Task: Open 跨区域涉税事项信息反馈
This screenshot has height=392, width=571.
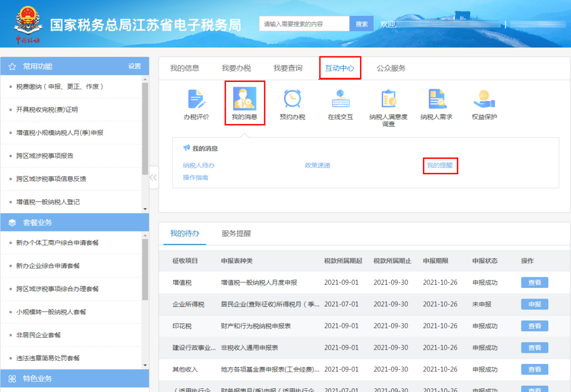Action: [51, 179]
